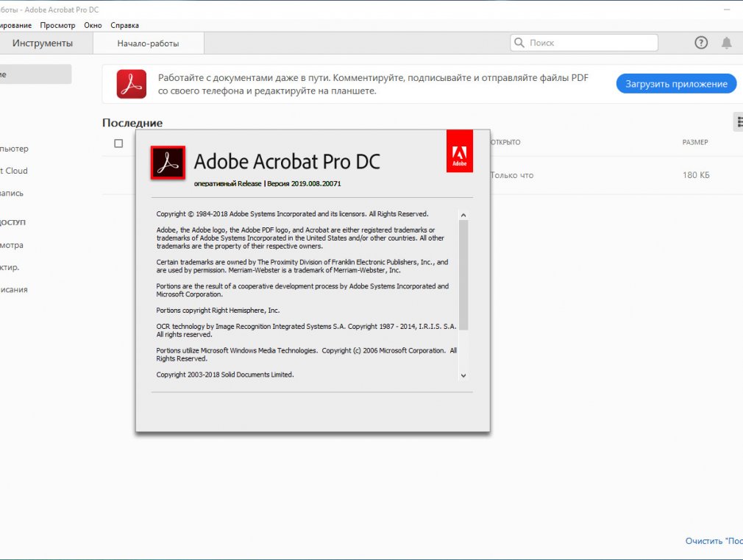The width and height of the screenshot is (743, 560).
Task: Click the search magnifier icon
Action: (519, 43)
